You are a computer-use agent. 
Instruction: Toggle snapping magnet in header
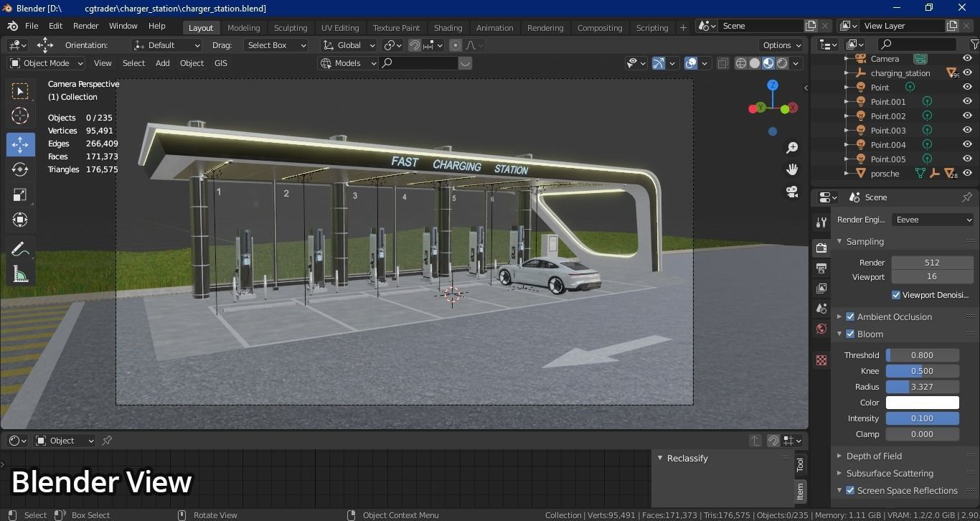(414, 45)
